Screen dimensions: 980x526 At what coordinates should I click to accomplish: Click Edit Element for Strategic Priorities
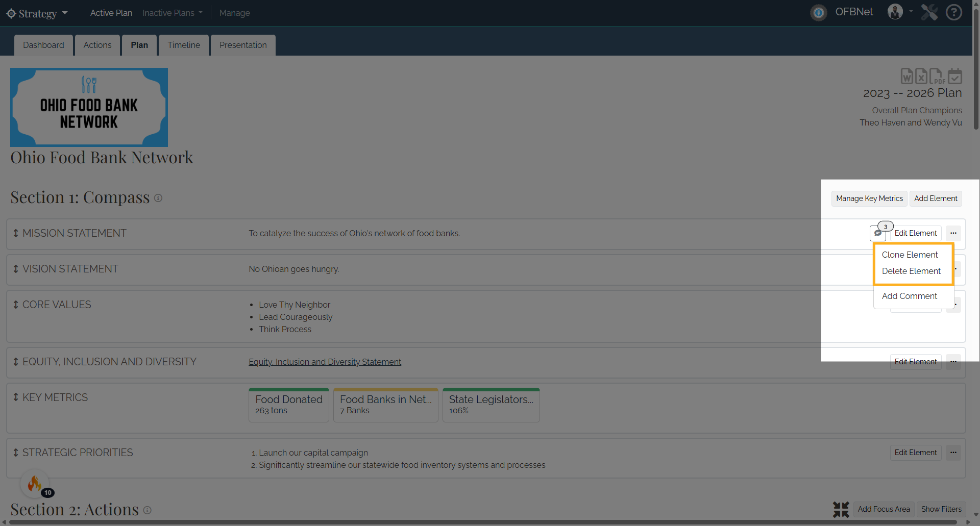click(916, 453)
